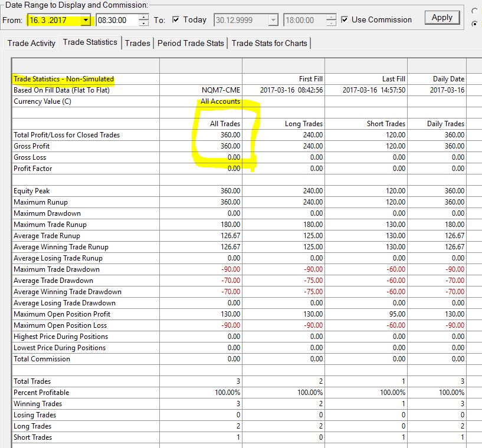Select the Maximum Runup row label
Image resolution: width=482 pixels, height=448 pixels.
(x=41, y=202)
